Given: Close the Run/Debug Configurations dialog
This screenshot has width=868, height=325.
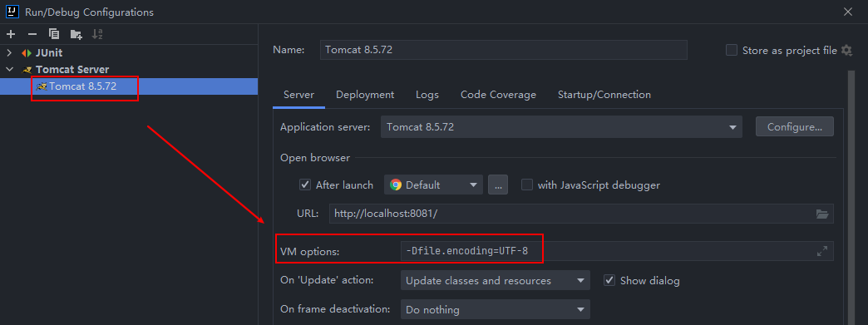Looking at the screenshot, I should click(847, 12).
